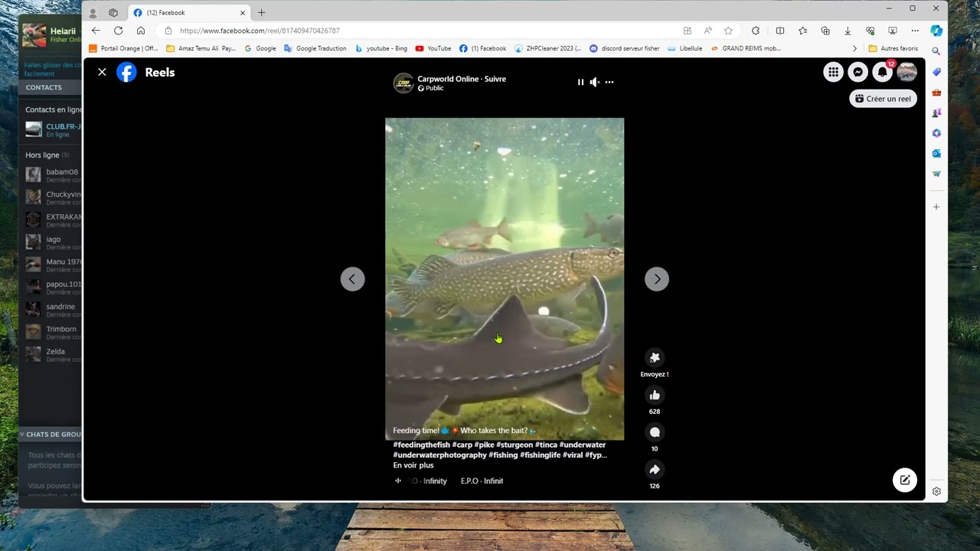Image resolution: width=980 pixels, height=551 pixels.
Task: Refresh the browser page
Action: click(118, 31)
